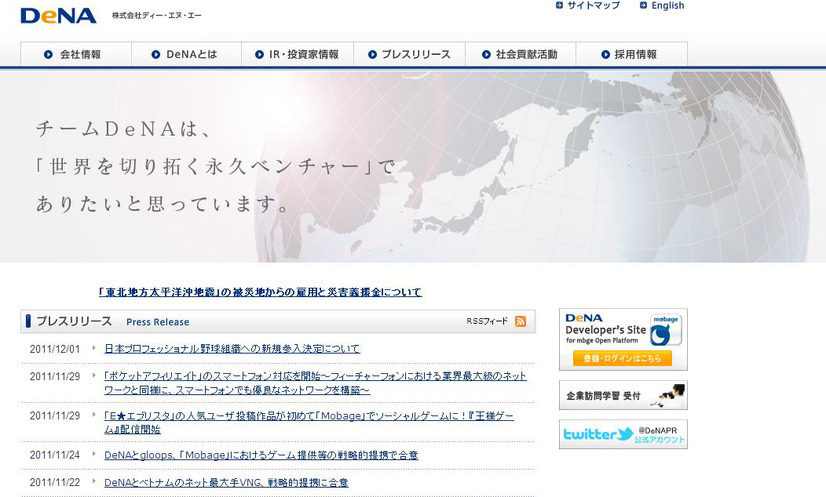Open the サイトマップ link
Screen dimensions: 826x497
(588, 5)
